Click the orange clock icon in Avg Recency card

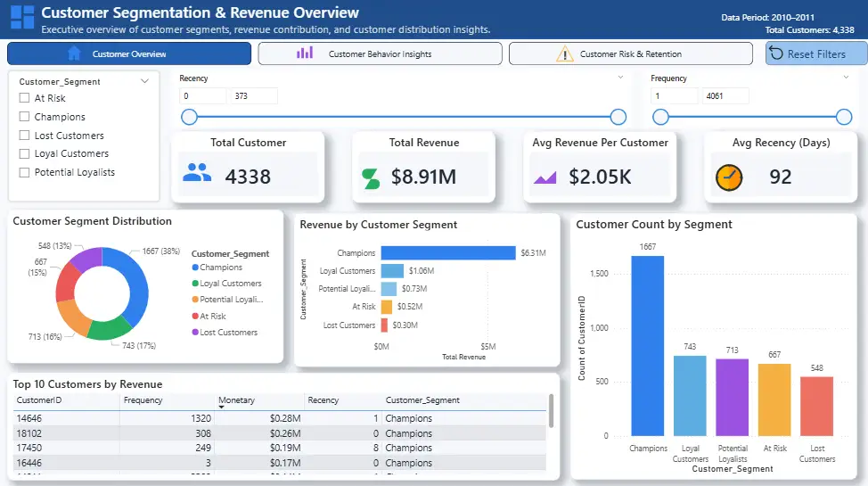pos(728,177)
